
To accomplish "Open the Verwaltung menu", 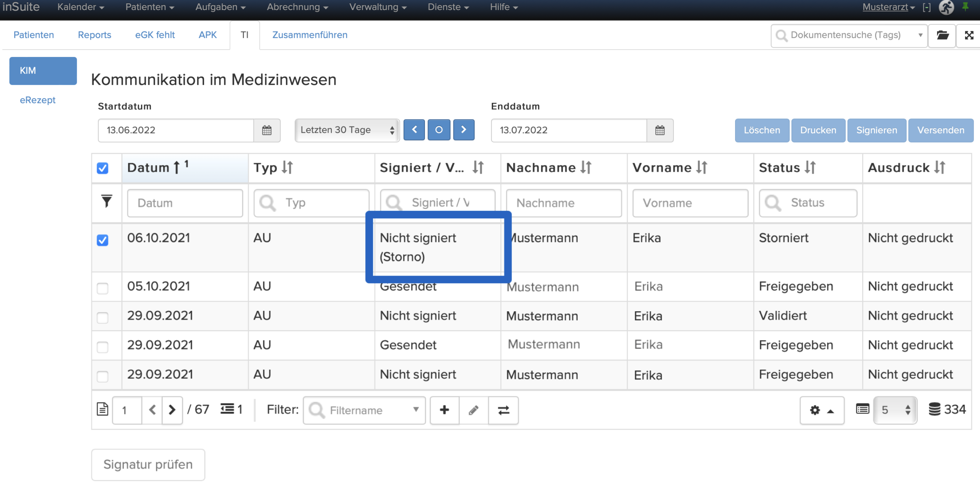I will [378, 7].
